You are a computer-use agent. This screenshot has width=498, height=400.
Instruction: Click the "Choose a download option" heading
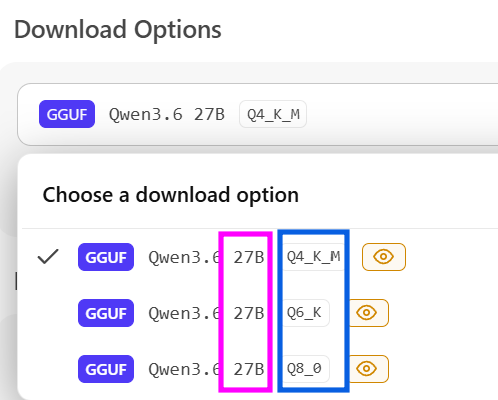tap(171, 195)
